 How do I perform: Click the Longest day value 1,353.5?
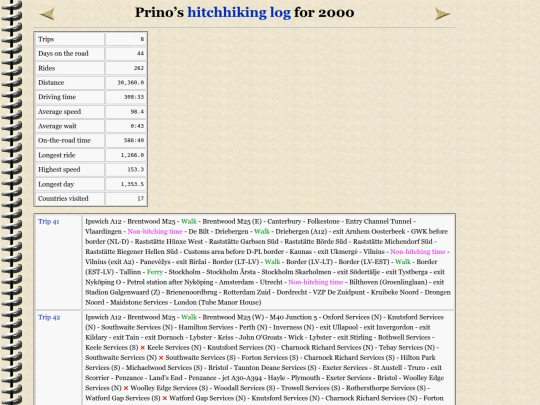coord(132,184)
